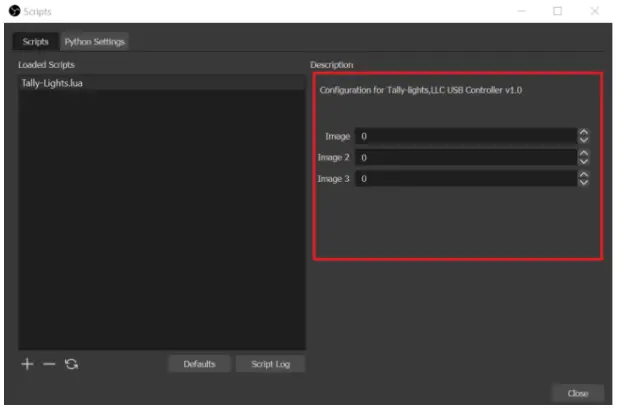Decrease the Image 2 value with down arrow
The height and width of the screenshot is (408, 628).
pyautogui.click(x=584, y=161)
